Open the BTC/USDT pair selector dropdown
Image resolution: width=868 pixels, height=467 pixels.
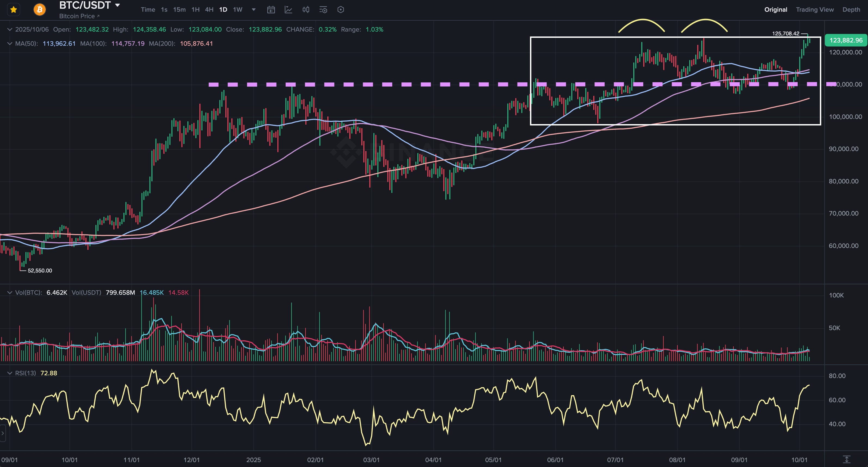pyautogui.click(x=117, y=5)
